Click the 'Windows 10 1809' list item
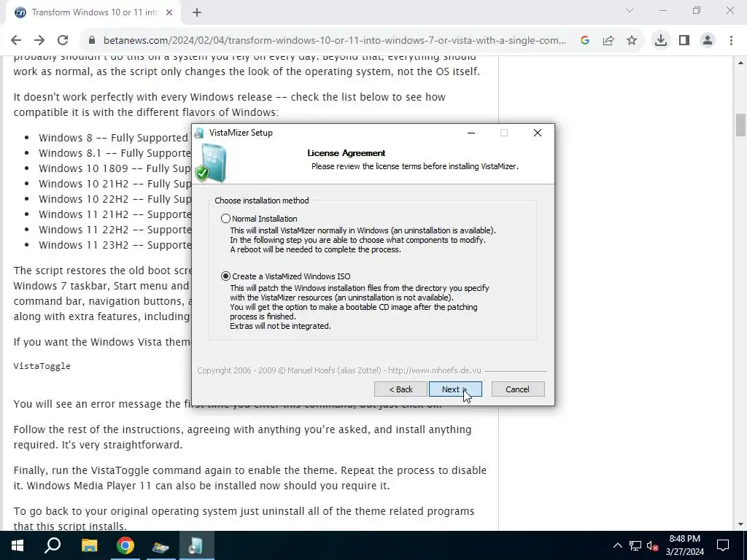Screen dimensions: 747x560 (x=115, y=168)
